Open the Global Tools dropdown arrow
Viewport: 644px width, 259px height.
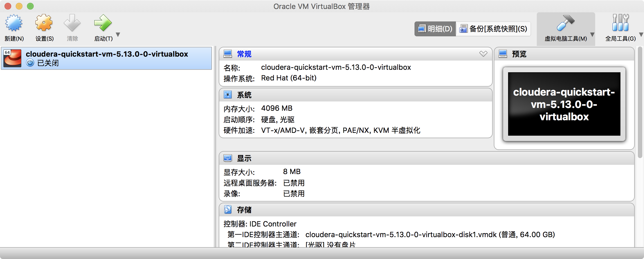(641, 34)
